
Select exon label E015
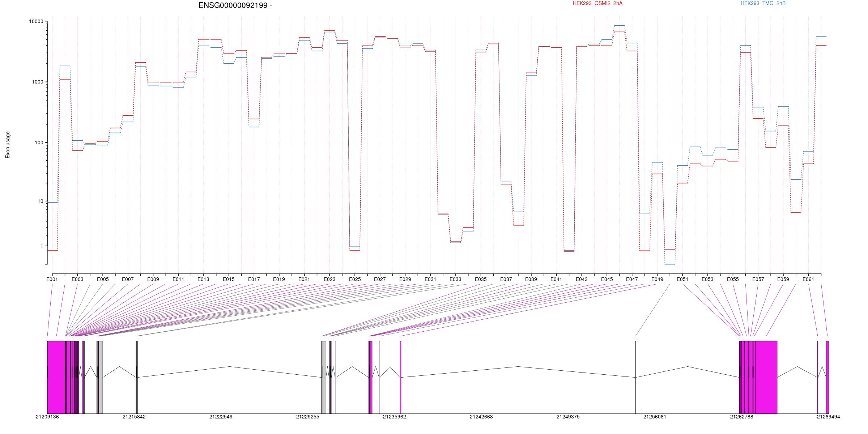[x=229, y=279]
